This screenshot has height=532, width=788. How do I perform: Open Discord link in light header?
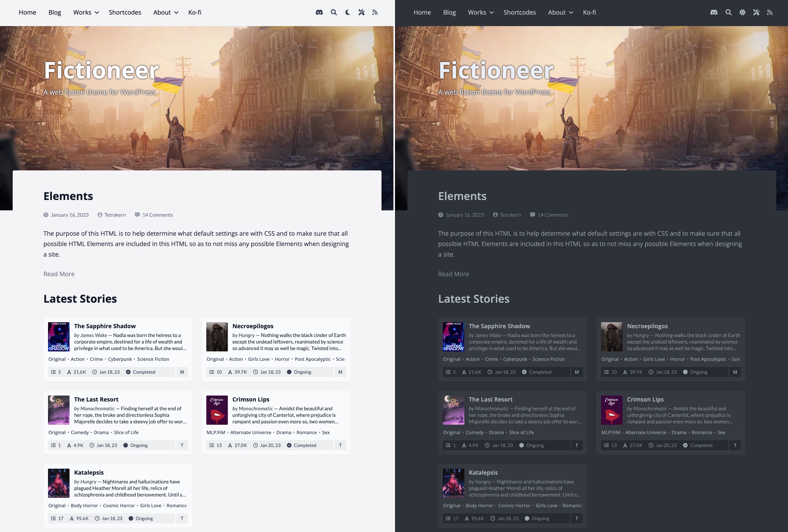pos(319,12)
